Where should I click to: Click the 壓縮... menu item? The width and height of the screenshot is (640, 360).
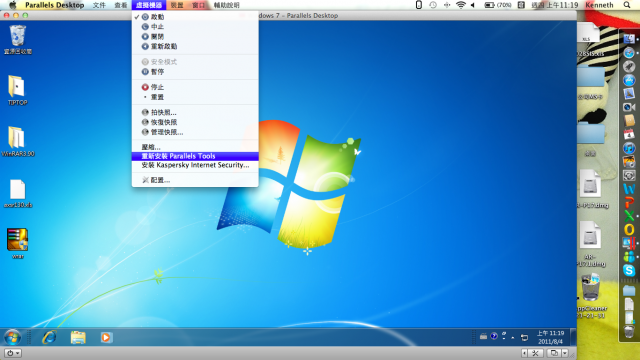195,147
